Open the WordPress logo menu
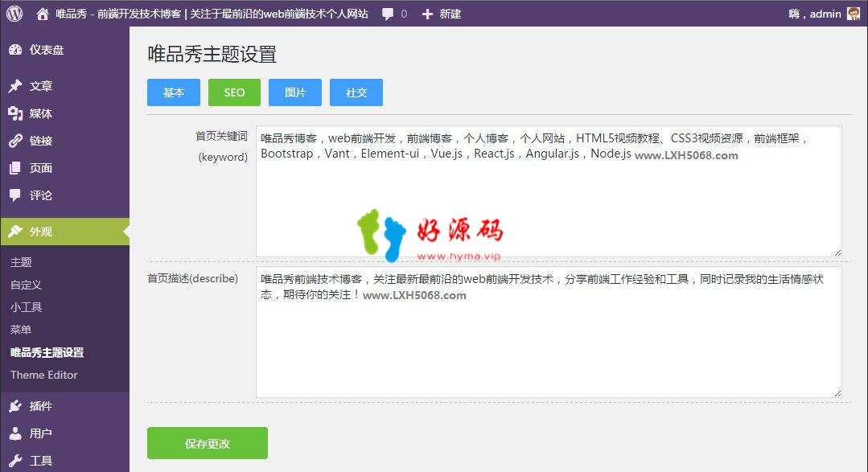 click(x=15, y=14)
